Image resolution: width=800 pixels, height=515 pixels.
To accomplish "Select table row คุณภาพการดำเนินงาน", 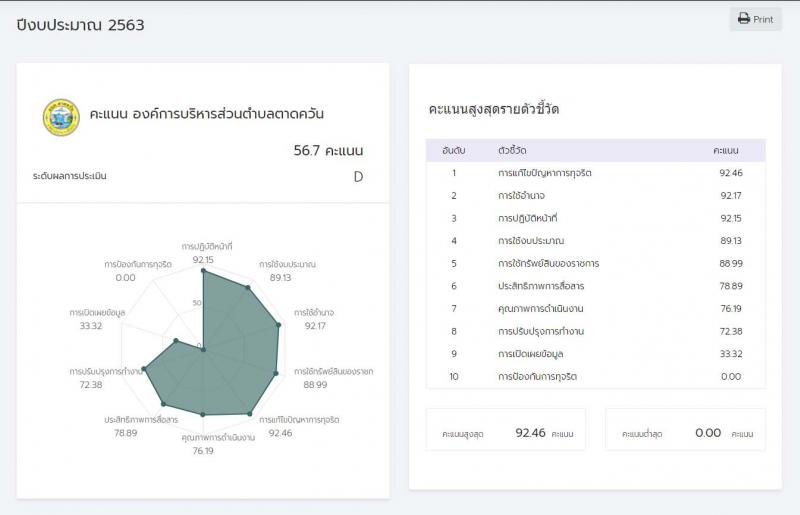I will coord(595,308).
